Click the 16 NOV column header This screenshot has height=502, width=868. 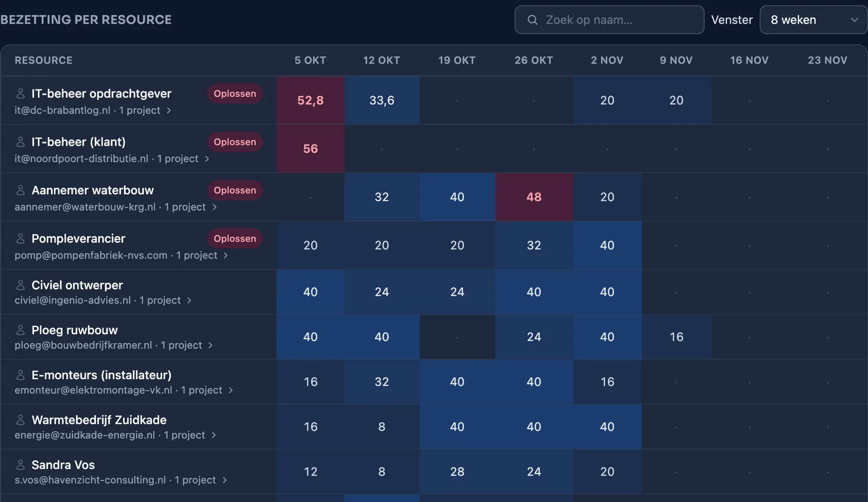coord(749,60)
